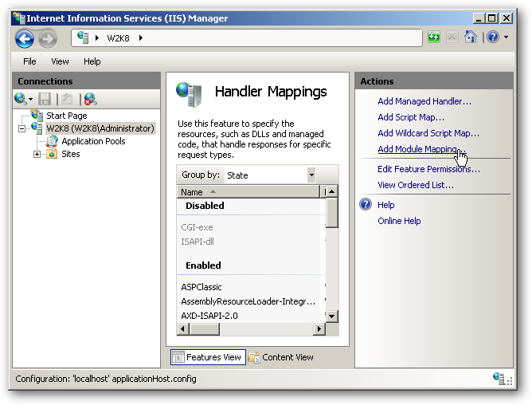Expand the Sites node
This screenshot has height=405, width=532.
pyautogui.click(x=37, y=154)
